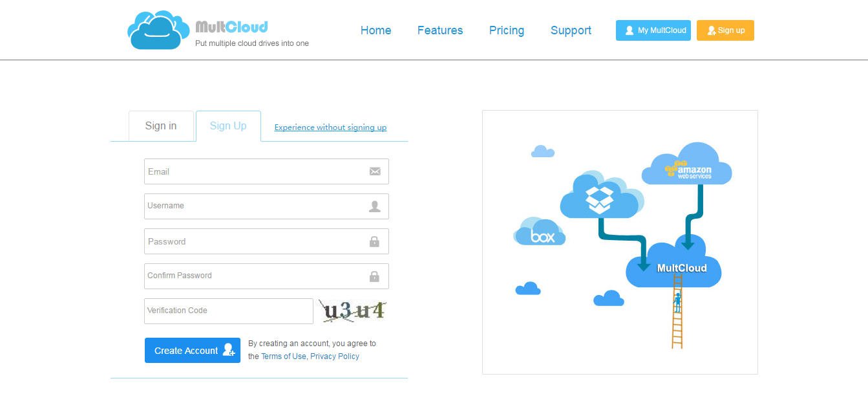868x416 pixels.
Task: Open the Privacy Policy link
Action: pyautogui.click(x=335, y=356)
